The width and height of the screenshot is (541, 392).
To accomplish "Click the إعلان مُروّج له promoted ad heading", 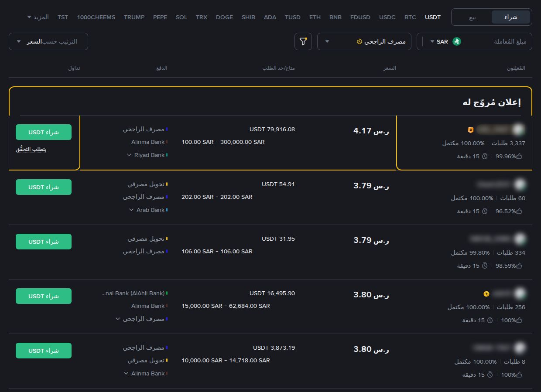I will coord(491,102).
